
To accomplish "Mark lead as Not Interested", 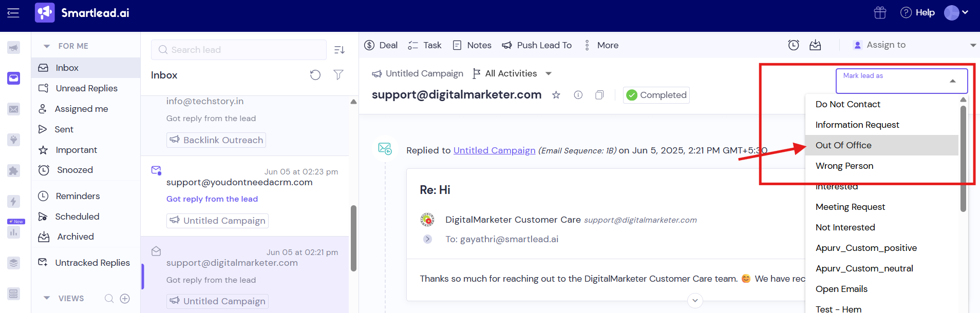I will tap(882, 227).
